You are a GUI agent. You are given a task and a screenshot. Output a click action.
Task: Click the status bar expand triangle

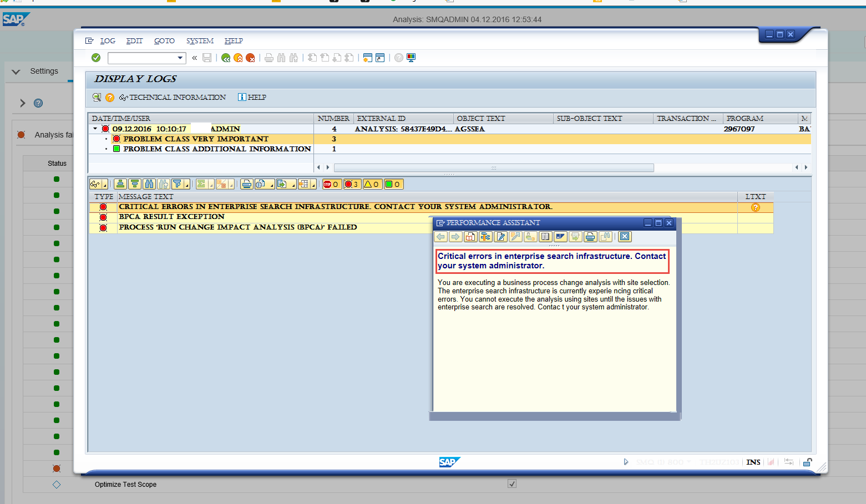(626, 462)
